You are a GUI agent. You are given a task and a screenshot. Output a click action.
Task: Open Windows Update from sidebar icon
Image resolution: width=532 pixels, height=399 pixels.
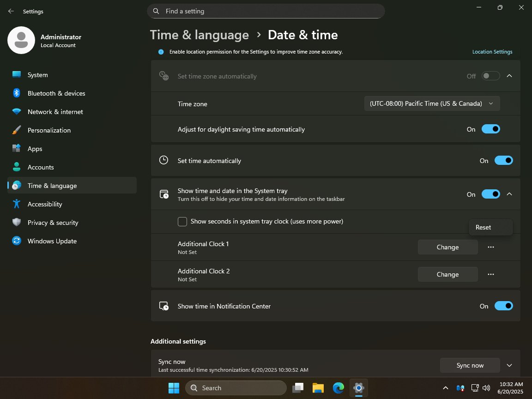click(x=17, y=241)
